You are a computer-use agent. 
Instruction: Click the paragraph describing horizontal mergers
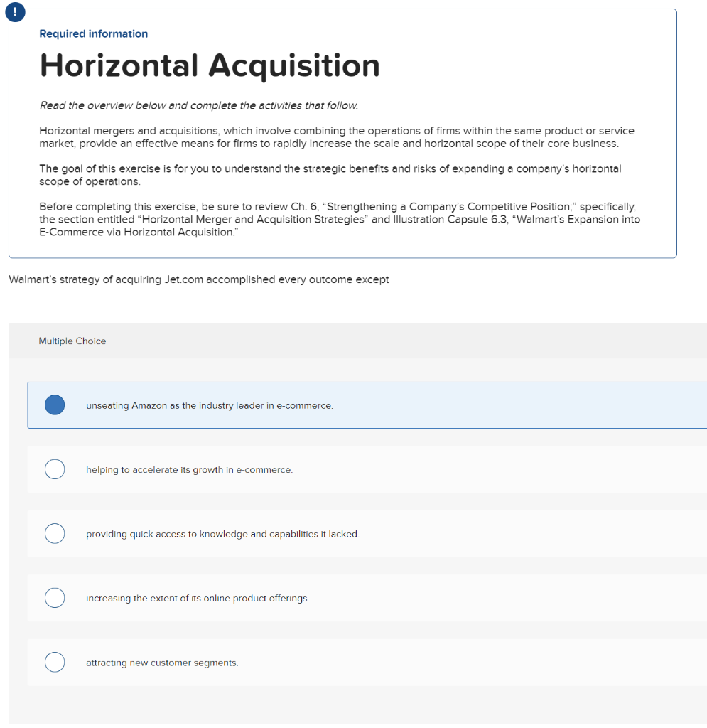[x=337, y=137]
